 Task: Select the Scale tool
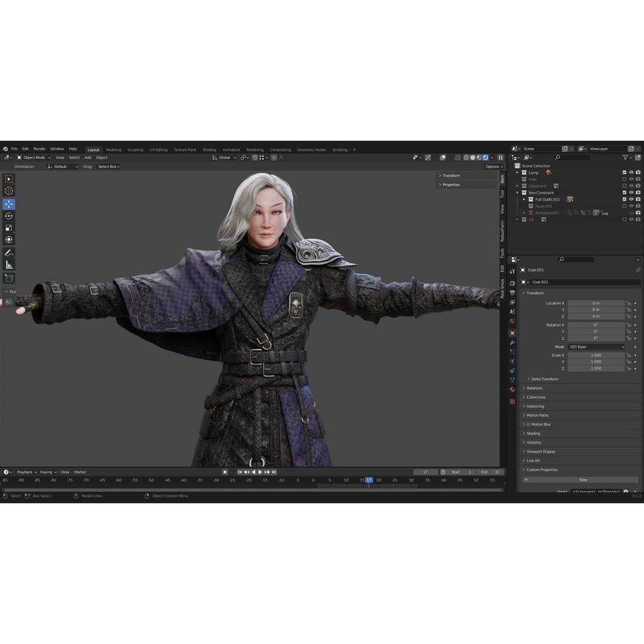coord(8,228)
